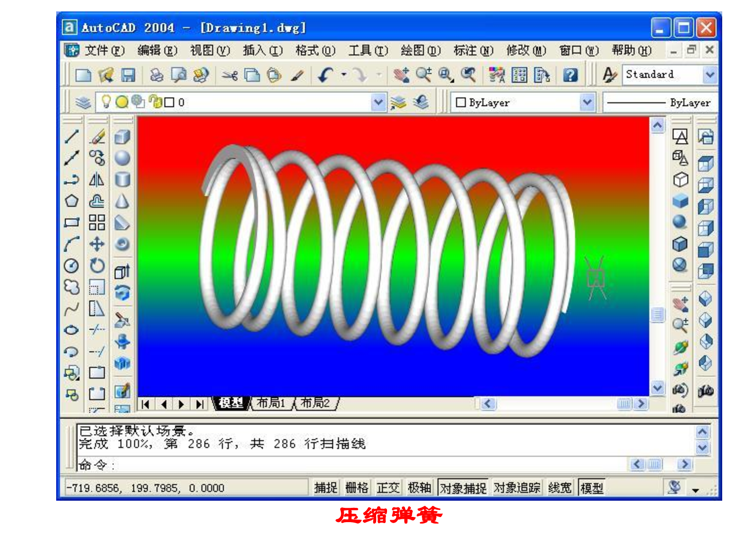Create a solid Cylinder
Image resolution: width=756 pixels, height=535 pixels.
point(122,180)
